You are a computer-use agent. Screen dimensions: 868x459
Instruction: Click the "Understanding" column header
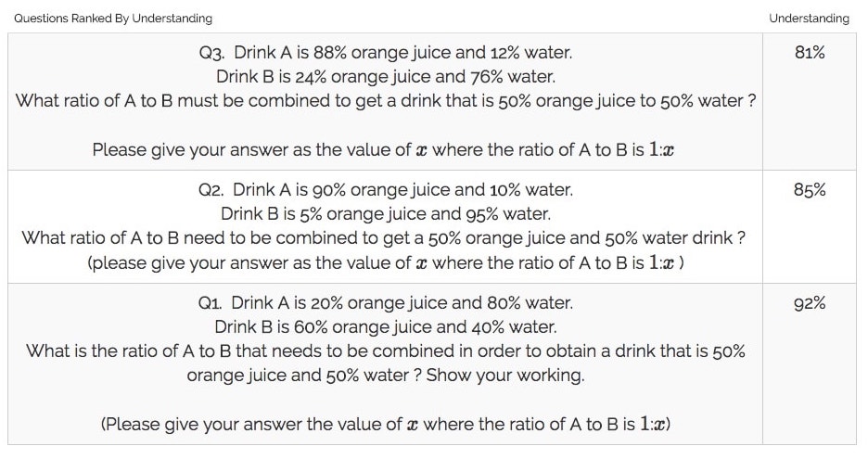point(809,19)
